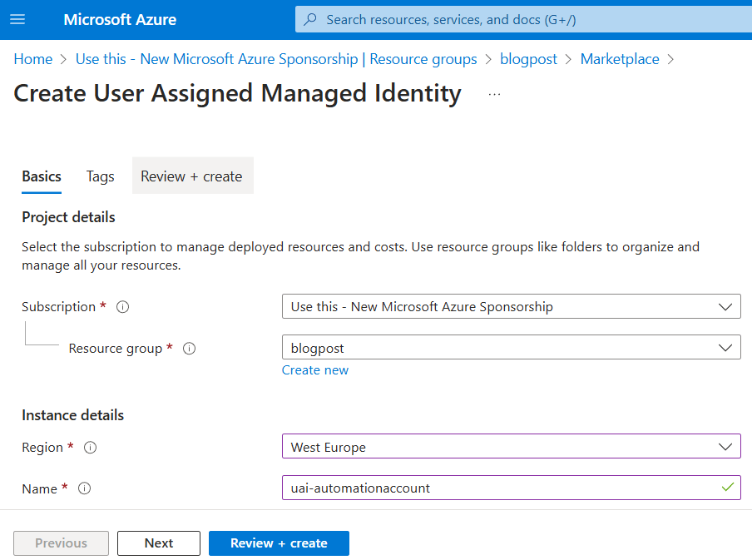Image resolution: width=752 pixels, height=560 pixels.
Task: Switch to the Tags tab
Action: click(100, 176)
